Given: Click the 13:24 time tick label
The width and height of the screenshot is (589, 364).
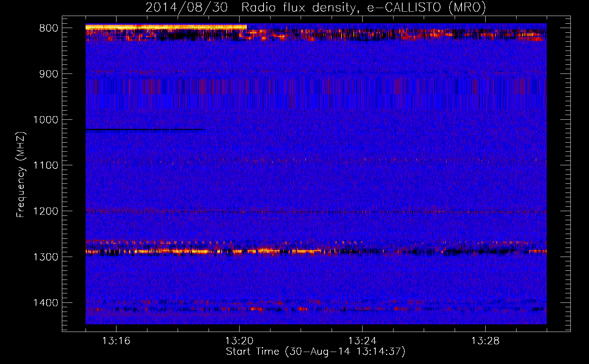Looking at the screenshot, I should [362, 341].
